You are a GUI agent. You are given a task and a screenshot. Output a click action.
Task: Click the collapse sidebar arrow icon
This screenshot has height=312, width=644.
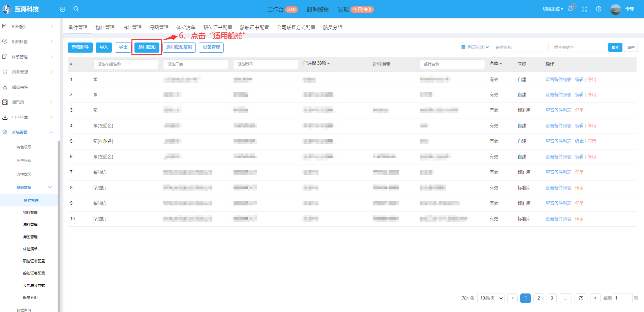tap(62, 9)
